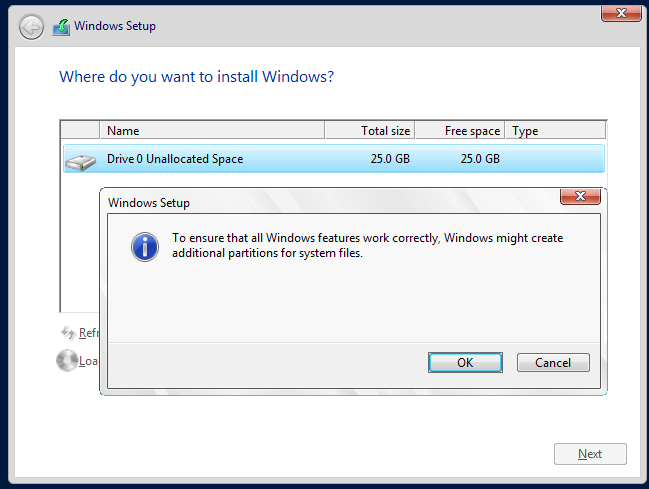Image resolution: width=649 pixels, height=489 pixels.
Task: Sort by the Free space column header
Action: (460, 131)
